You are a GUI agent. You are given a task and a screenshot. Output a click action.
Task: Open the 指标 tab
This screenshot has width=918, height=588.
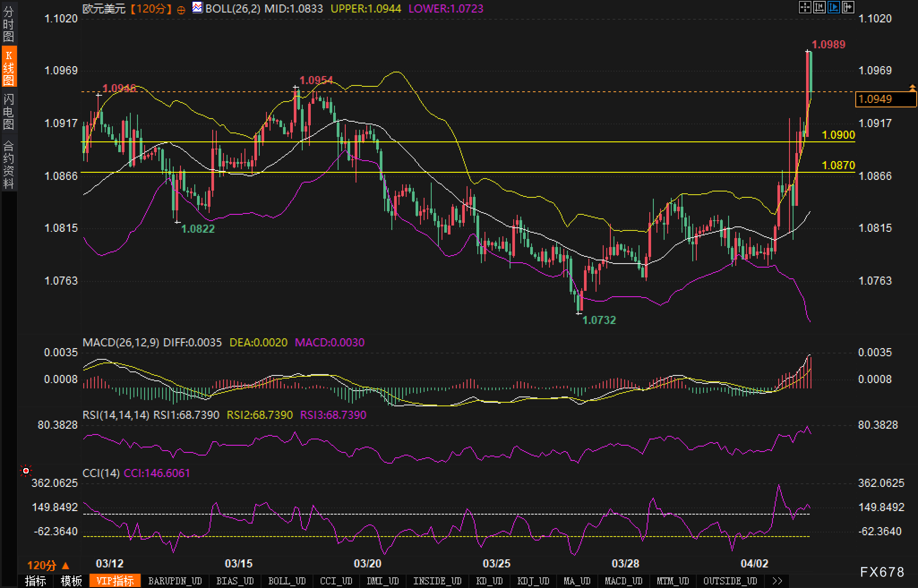(x=35, y=581)
